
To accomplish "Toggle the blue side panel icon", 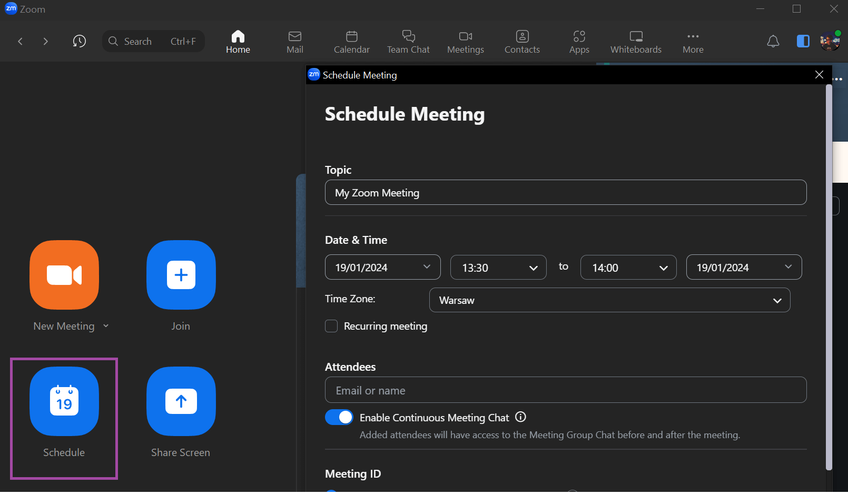I will click(803, 41).
